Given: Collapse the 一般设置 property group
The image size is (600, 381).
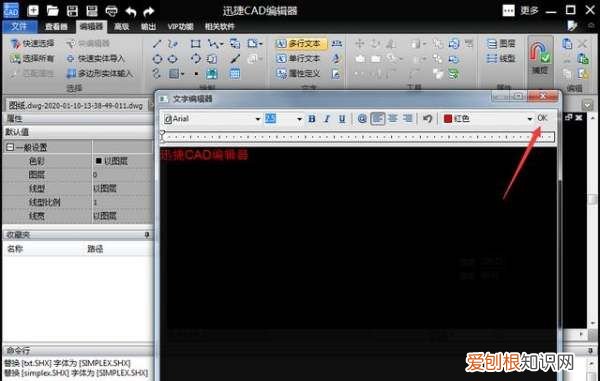Looking at the screenshot, I should (10, 147).
